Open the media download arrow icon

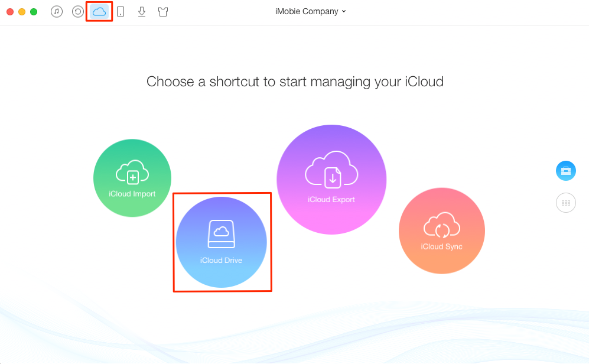tap(142, 12)
